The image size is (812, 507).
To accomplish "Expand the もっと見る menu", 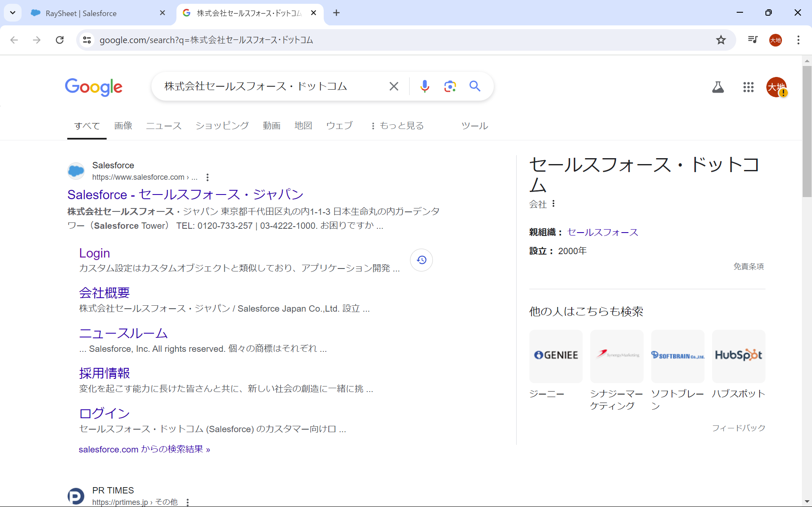I will pos(397,126).
